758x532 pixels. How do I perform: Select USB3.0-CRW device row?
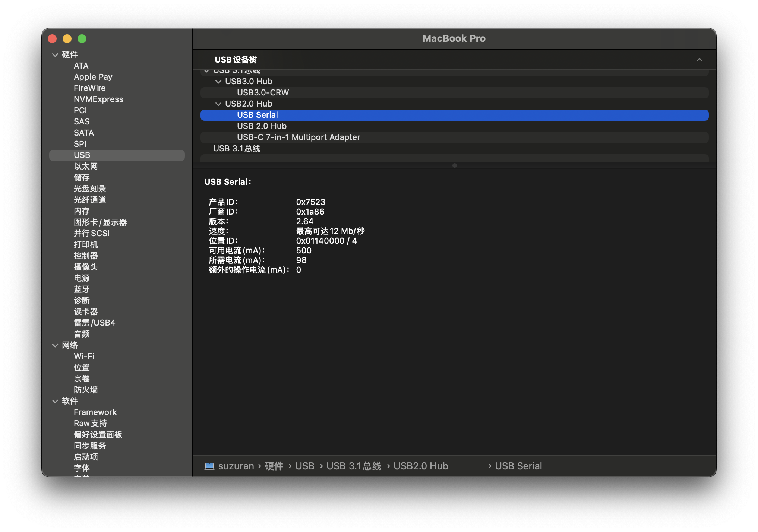(454, 93)
